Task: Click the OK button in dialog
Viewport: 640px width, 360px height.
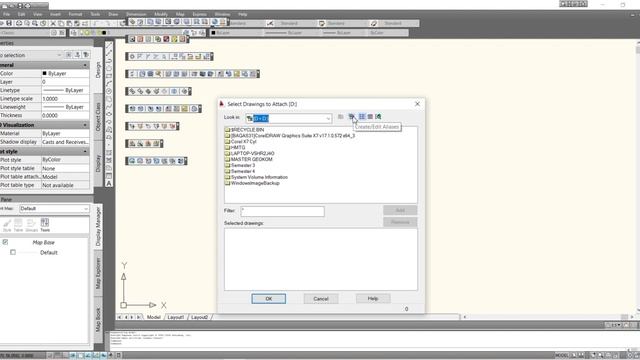Action: coord(269,299)
